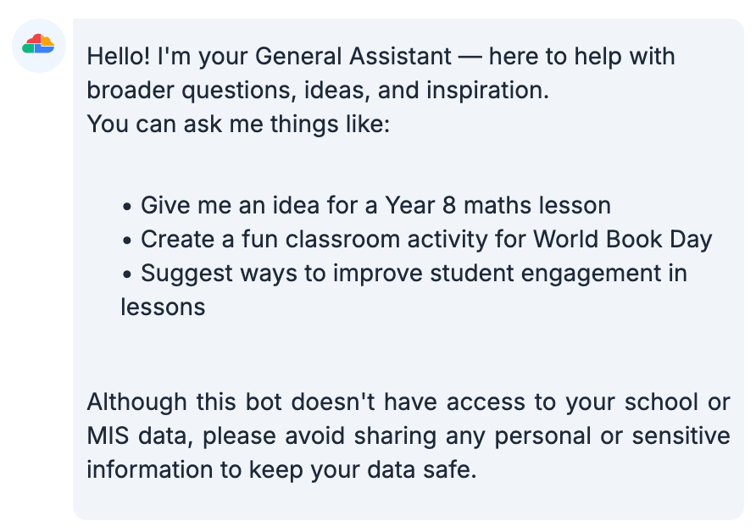Choose the World Book Day activity suggestion
Image resolution: width=756 pixels, height=532 pixels.
point(426,240)
